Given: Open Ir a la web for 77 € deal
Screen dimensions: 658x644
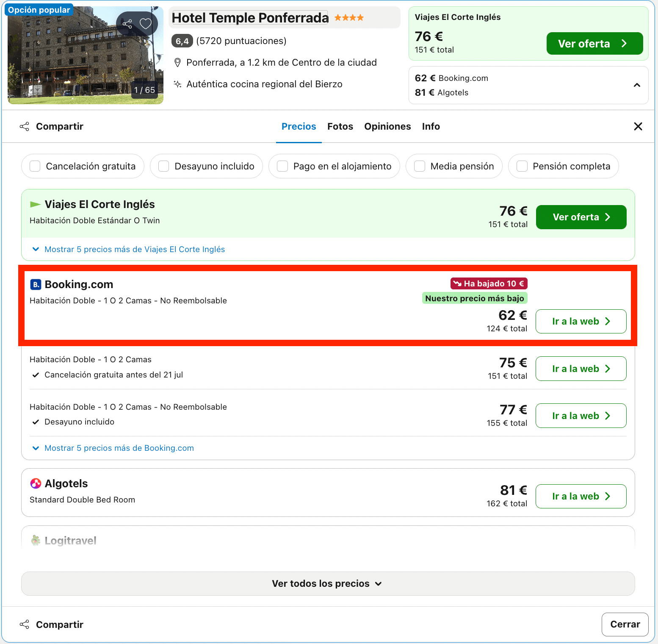Looking at the screenshot, I should [581, 416].
